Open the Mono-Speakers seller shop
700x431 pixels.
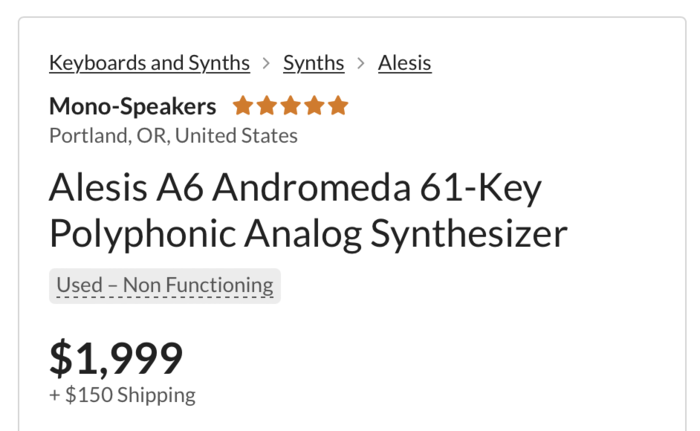[x=132, y=106]
